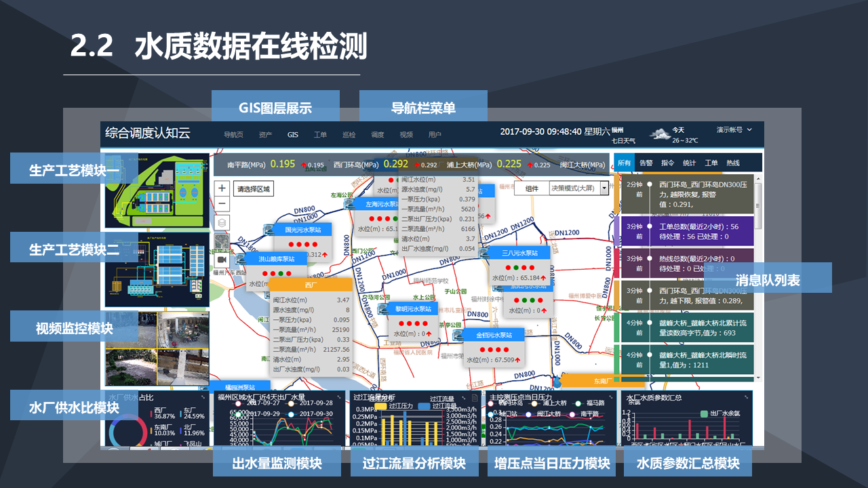Open the 桶园洲泵站 station label
Viewport: 868px width, 488px height.
[240, 388]
